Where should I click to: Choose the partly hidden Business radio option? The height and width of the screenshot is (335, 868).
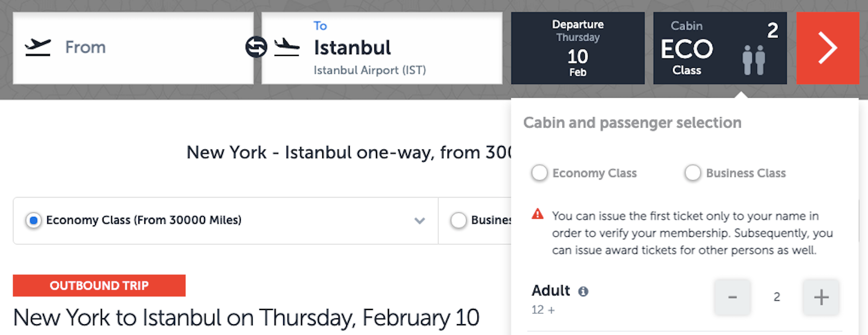(x=458, y=220)
